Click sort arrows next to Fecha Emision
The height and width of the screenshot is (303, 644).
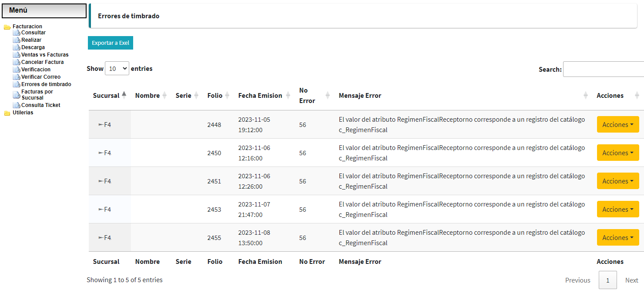(288, 96)
